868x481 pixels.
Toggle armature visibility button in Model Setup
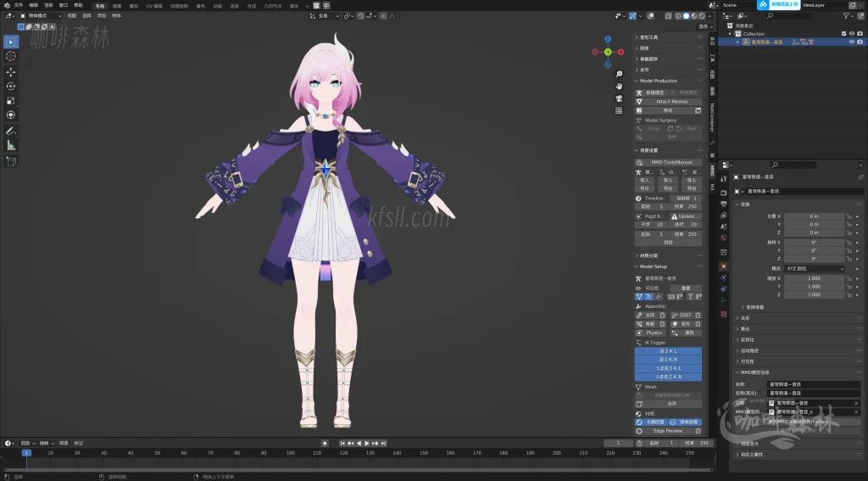click(x=648, y=297)
